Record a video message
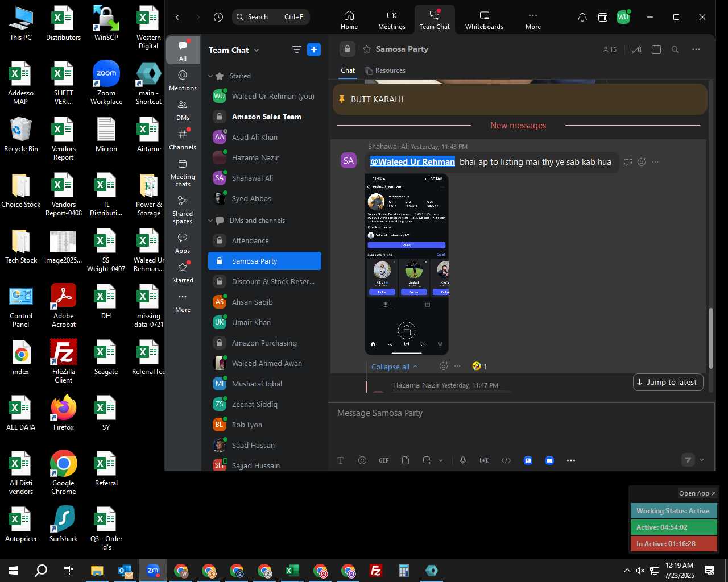 coord(485,460)
